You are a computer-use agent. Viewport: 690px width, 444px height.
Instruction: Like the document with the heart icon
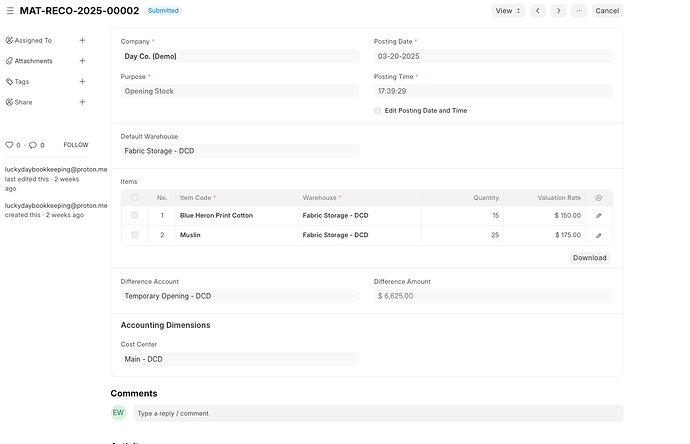point(10,145)
